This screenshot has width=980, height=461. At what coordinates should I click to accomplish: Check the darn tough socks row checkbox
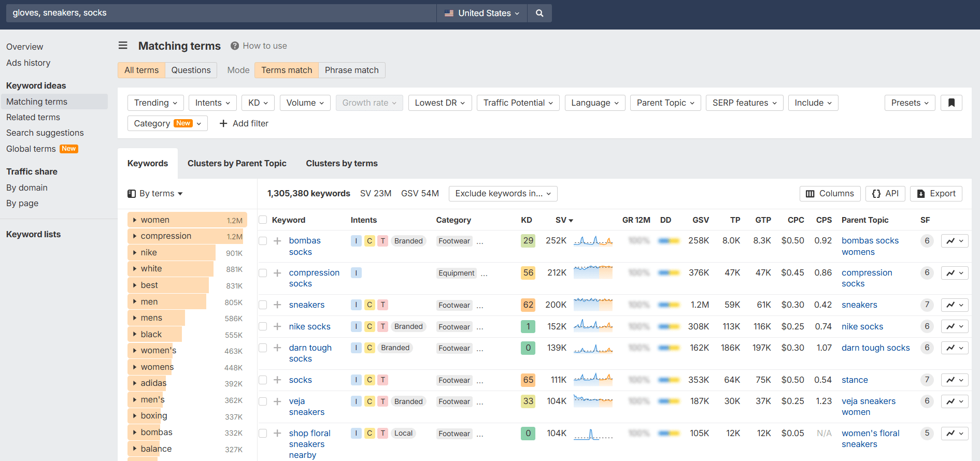(263, 348)
